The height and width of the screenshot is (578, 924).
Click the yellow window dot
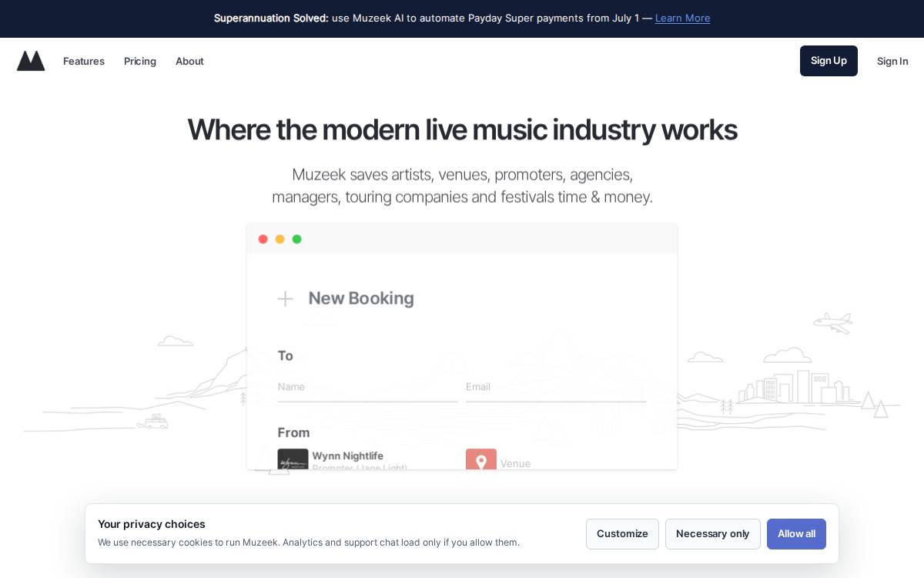pyautogui.click(x=280, y=239)
